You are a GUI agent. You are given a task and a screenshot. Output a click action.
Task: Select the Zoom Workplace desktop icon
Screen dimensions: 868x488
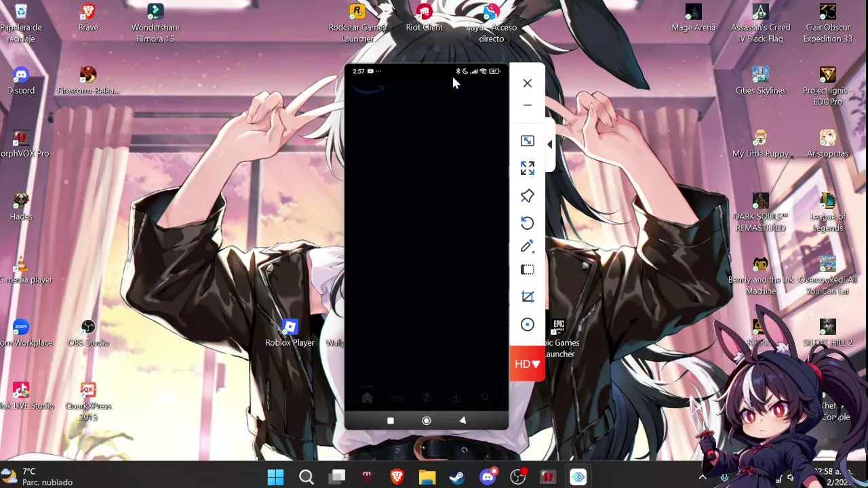[x=22, y=333]
